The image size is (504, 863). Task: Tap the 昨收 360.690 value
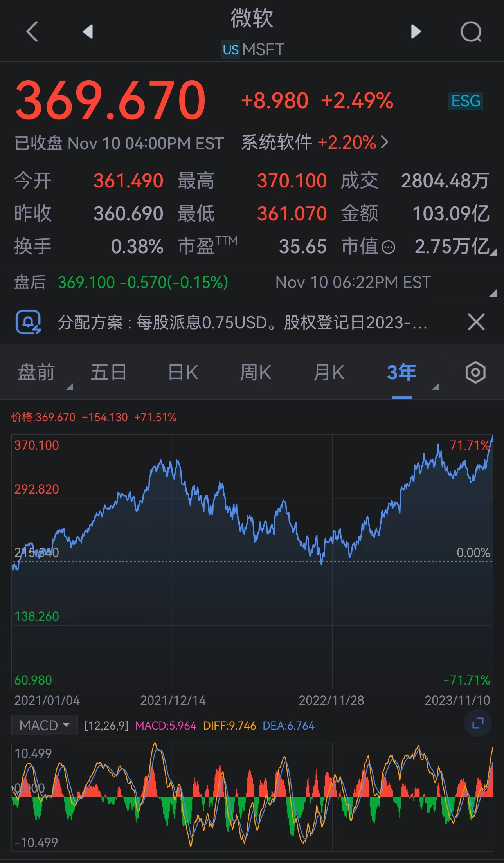(128, 214)
